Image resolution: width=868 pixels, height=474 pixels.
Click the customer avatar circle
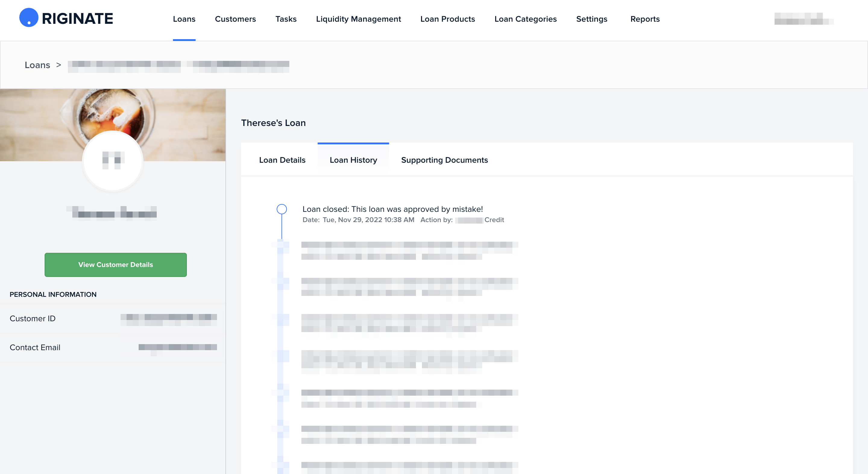click(113, 161)
